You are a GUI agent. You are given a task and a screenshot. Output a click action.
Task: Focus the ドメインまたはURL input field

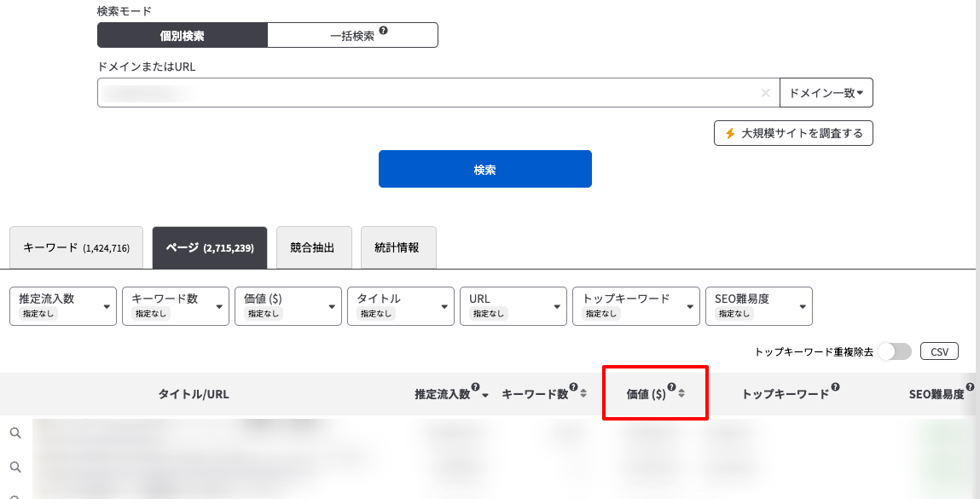point(426,93)
